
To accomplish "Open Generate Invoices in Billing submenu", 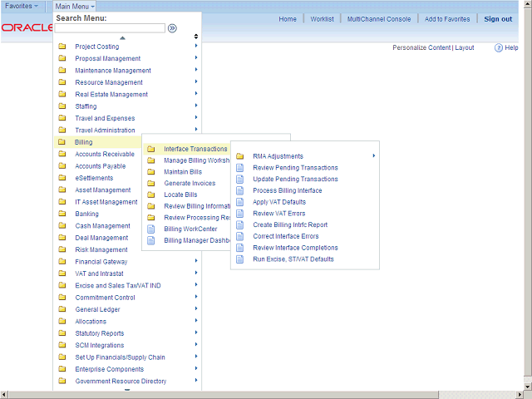I will (x=190, y=184).
